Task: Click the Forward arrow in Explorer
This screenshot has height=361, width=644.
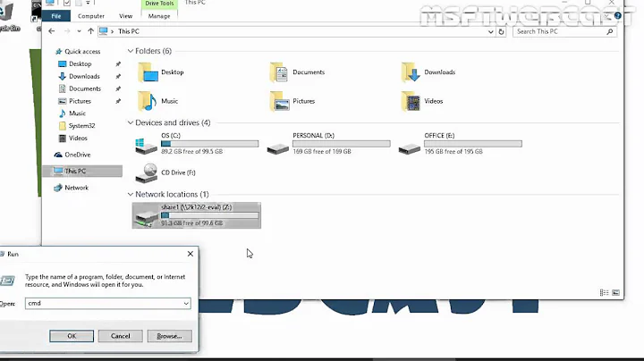Action: pyautogui.click(x=67, y=31)
